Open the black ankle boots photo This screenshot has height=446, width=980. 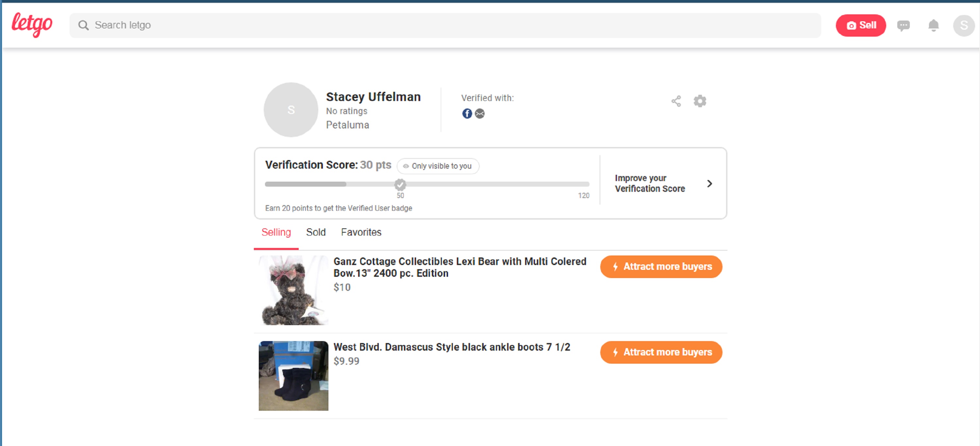[x=293, y=376]
